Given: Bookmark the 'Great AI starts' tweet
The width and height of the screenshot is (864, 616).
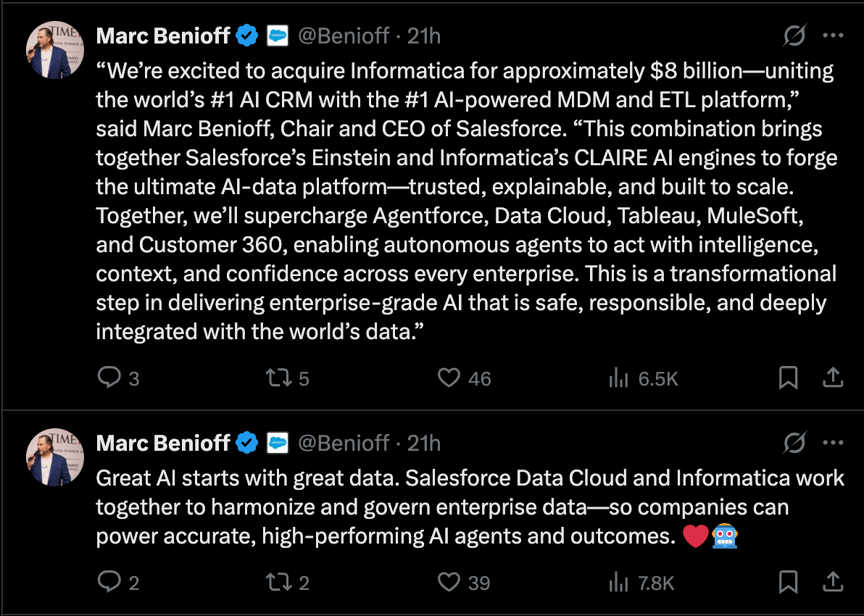Looking at the screenshot, I should (788, 582).
